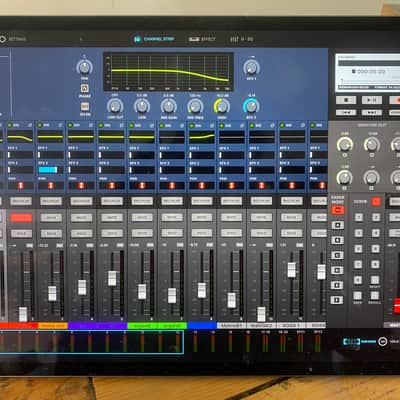The image size is (400, 400).
Task: Click the second monitor out knob labeled B
Action: (x=371, y=144)
